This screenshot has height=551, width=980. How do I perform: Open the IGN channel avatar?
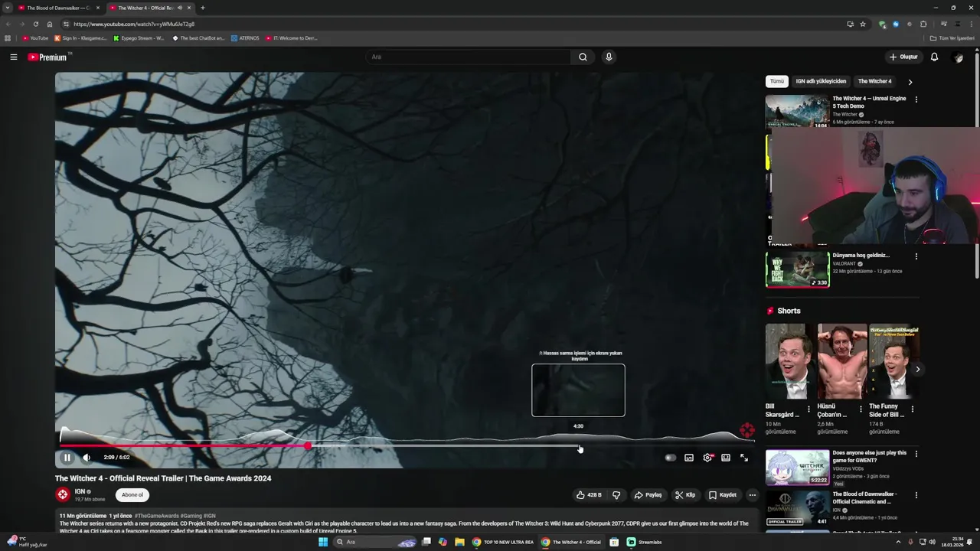click(x=63, y=494)
